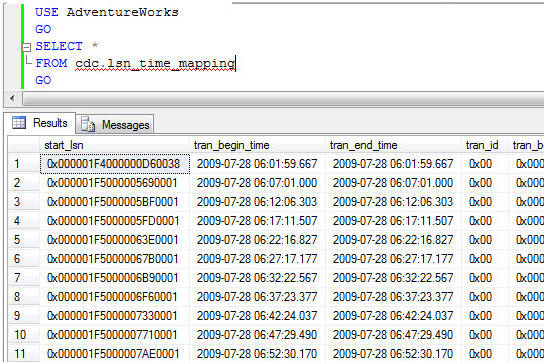Image resolution: width=546 pixels, height=364 pixels.
Task: Click the left scroll arrow of the editor
Action: click(x=13, y=98)
